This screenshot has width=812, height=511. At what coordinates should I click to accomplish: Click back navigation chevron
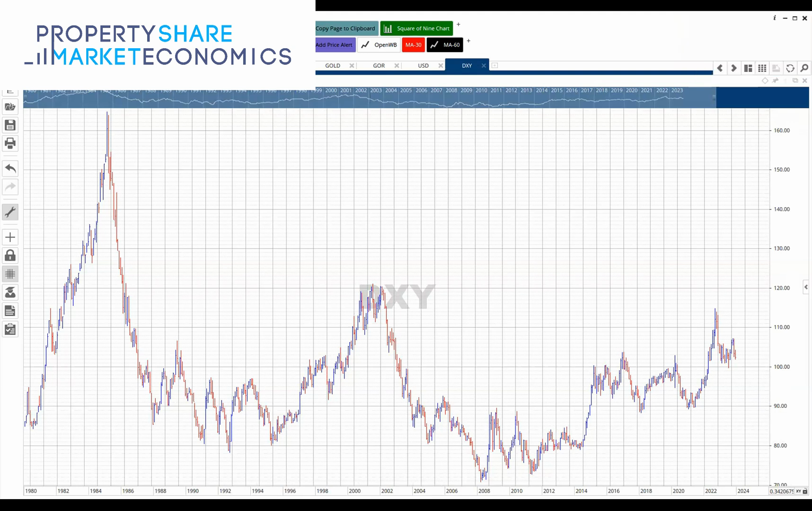click(x=720, y=68)
